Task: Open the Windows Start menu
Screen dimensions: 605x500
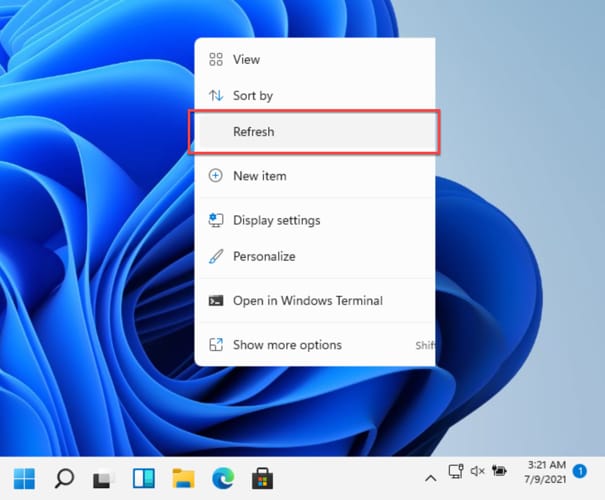Action: 24,479
